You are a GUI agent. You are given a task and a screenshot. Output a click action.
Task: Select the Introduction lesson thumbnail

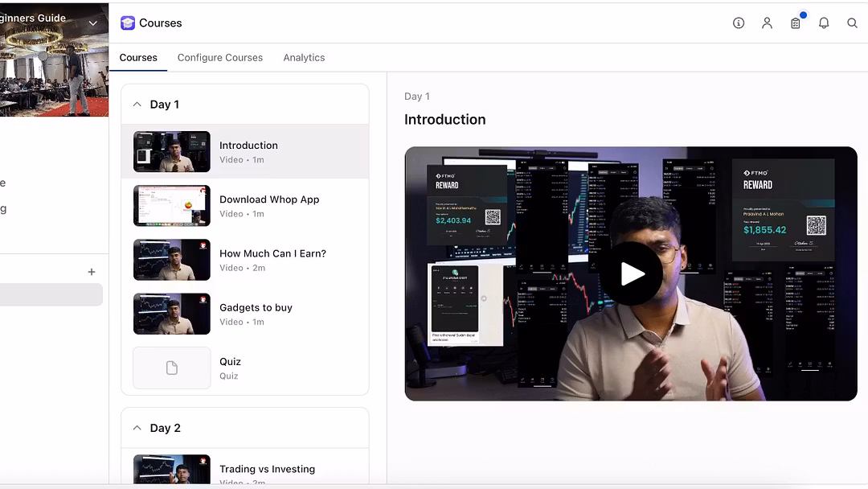pos(171,152)
